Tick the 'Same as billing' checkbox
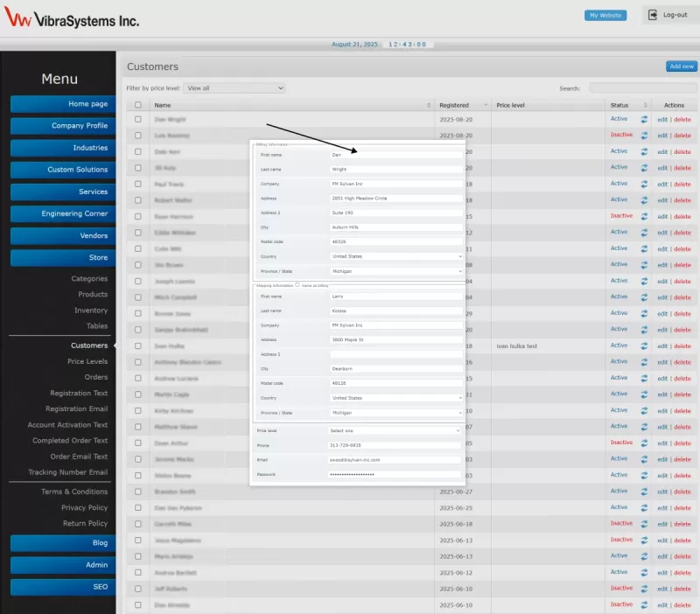This screenshot has width=700, height=614. (297, 285)
